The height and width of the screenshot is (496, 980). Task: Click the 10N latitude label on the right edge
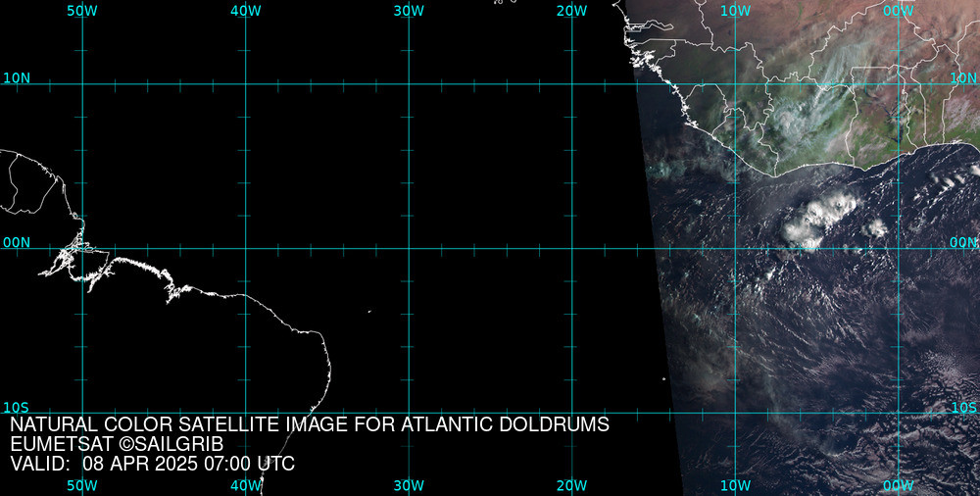point(963,78)
